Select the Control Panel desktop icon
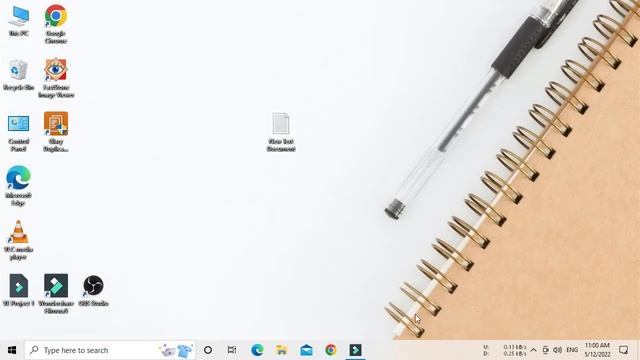The height and width of the screenshot is (360, 640). tap(18, 133)
